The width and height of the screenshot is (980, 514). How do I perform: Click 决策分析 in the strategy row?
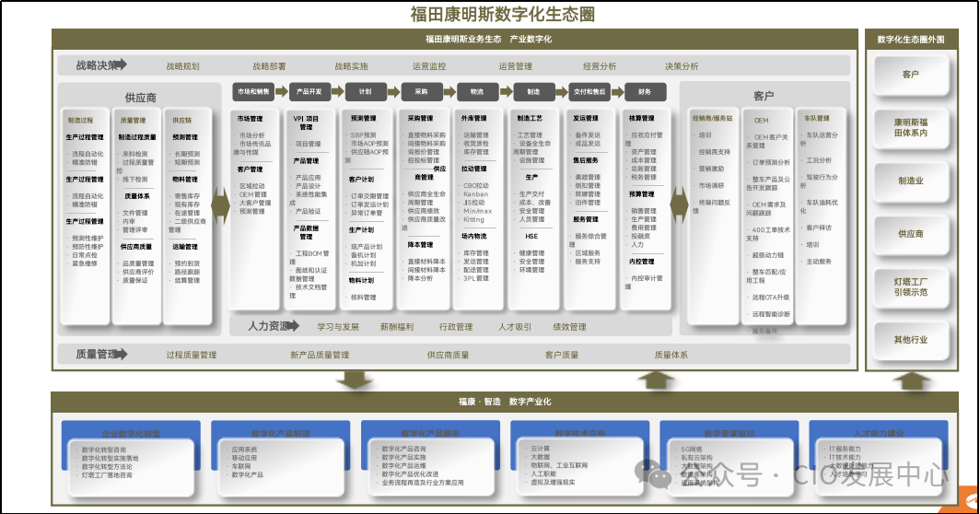point(682,66)
